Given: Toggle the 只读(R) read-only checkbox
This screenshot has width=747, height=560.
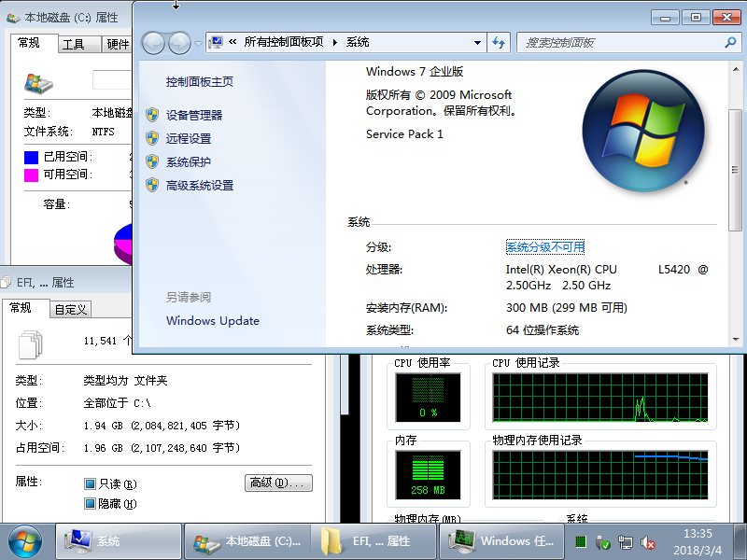Looking at the screenshot, I should click(x=90, y=484).
